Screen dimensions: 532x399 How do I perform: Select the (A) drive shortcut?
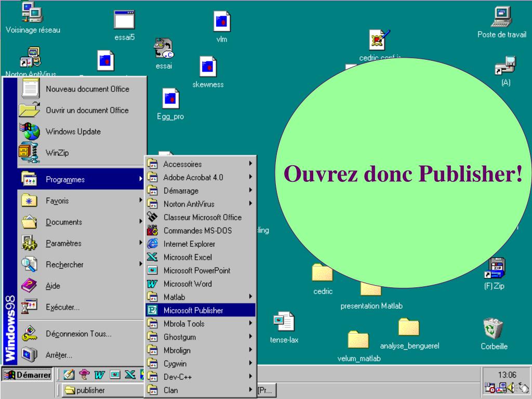pos(506,71)
